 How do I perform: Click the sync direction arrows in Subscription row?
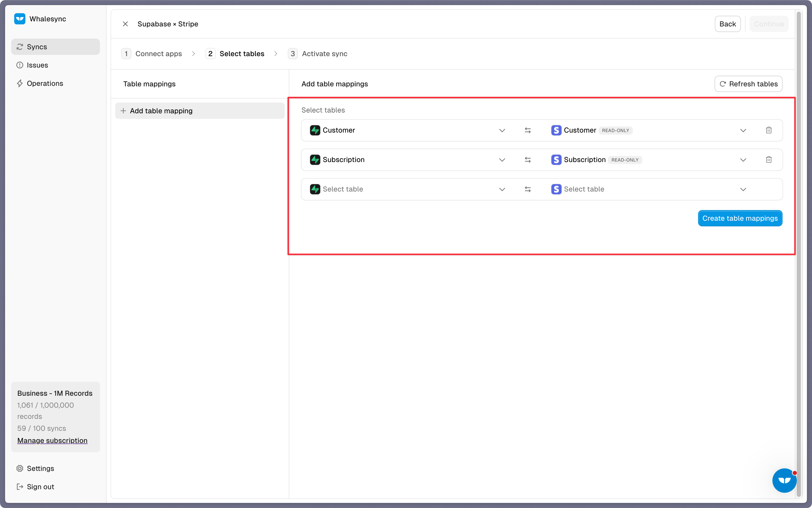pyautogui.click(x=528, y=160)
